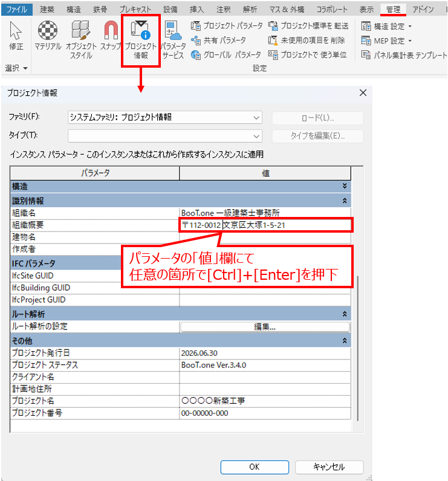The width and height of the screenshot is (448, 481).
Task: Switch to the 設備 ribbon tab
Action: pos(170,10)
